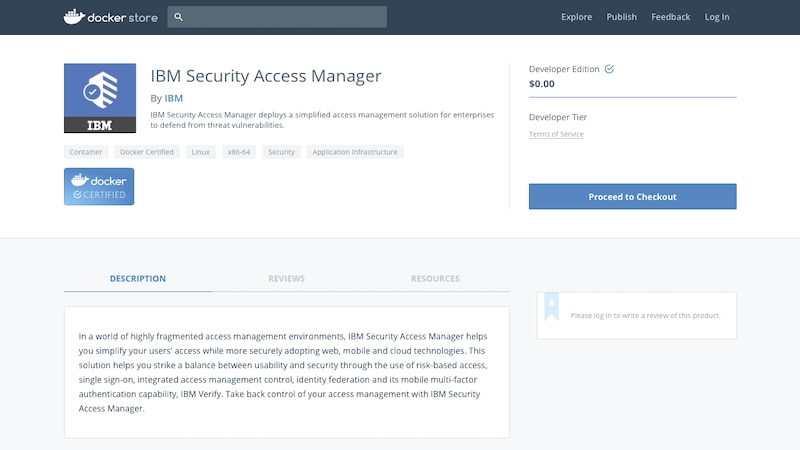Click Proceed to Checkout button
This screenshot has width=800, height=450.
point(633,196)
